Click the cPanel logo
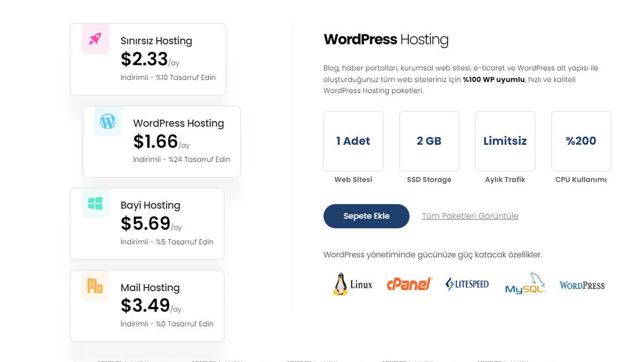The image size is (644, 362). [409, 284]
